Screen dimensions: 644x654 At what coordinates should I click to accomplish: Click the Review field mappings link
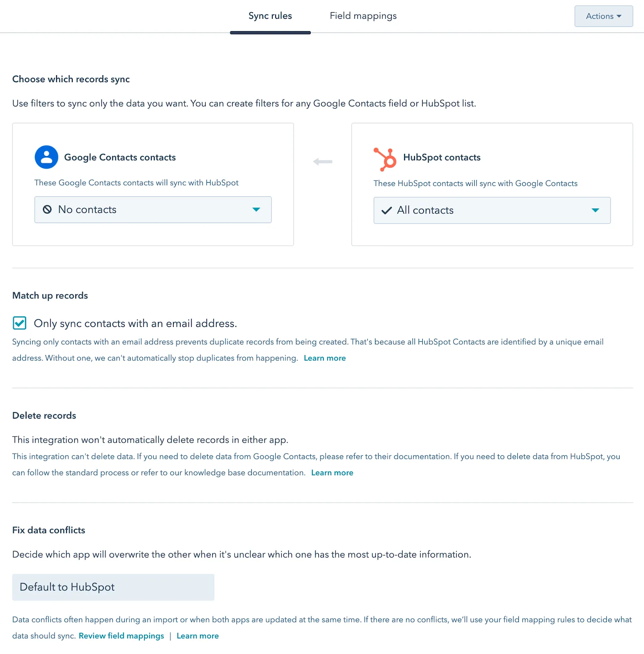point(121,636)
